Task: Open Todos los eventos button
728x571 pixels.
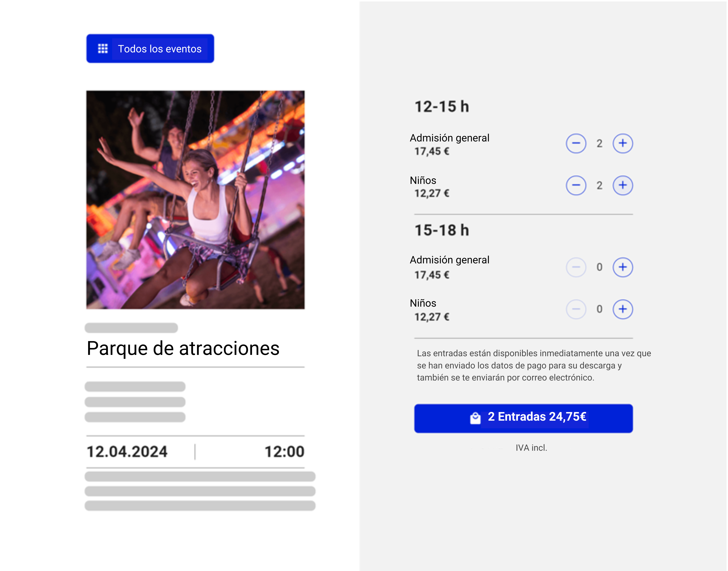Action: pyautogui.click(x=150, y=48)
